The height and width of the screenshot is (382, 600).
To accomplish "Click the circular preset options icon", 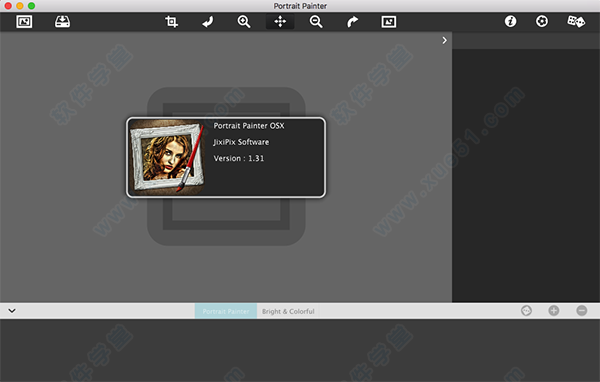I will (x=527, y=310).
